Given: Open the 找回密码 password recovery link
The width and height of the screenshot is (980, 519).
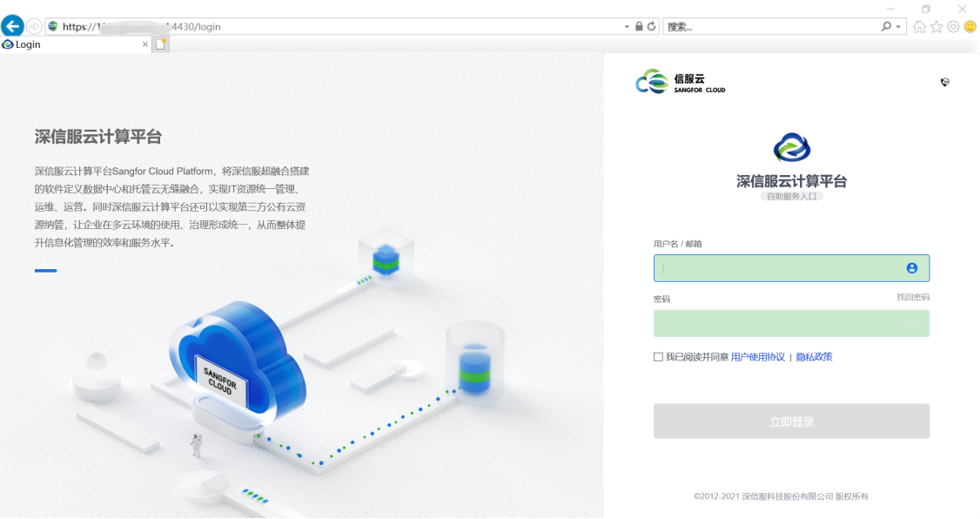Looking at the screenshot, I should pos(912,297).
